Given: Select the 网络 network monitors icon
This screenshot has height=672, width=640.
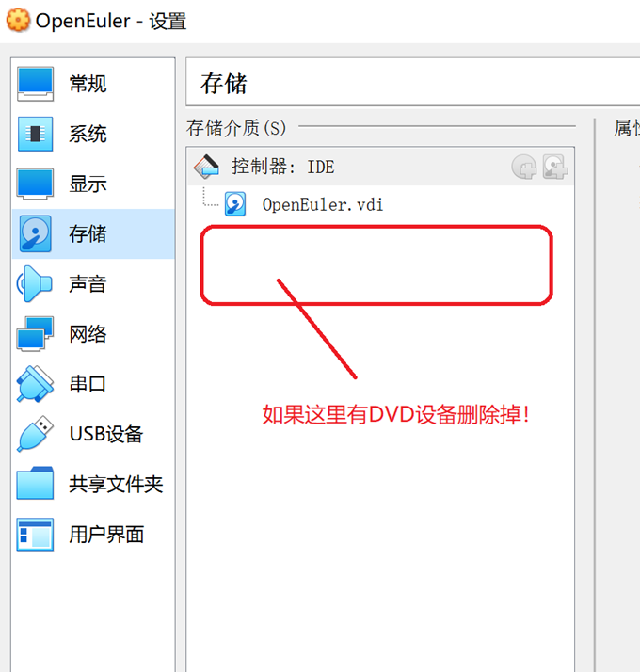Looking at the screenshot, I should [x=35, y=334].
